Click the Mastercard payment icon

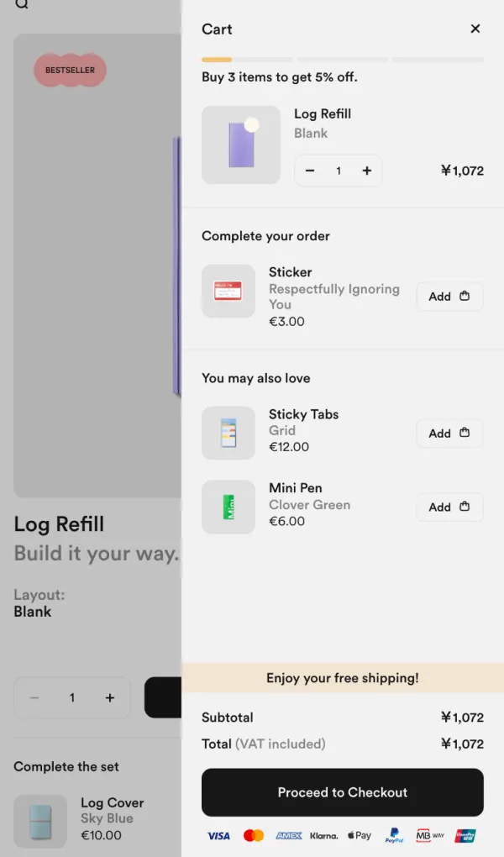254,836
